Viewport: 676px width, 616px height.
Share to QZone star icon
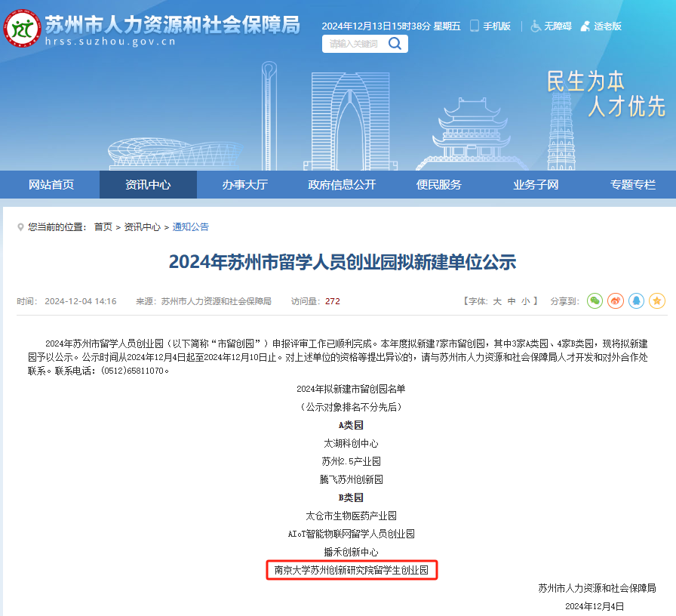pos(657,300)
